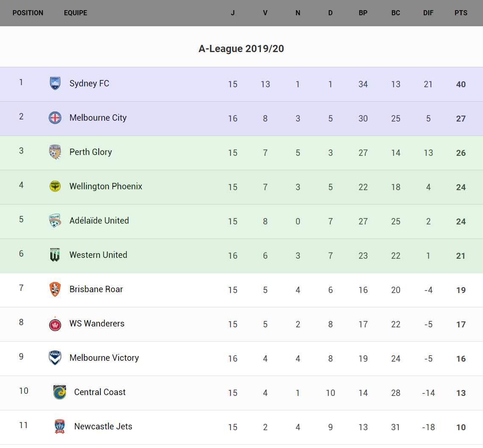The height and width of the screenshot is (448, 483).
Task: Click the WS Wanderers red logo
Action: pyautogui.click(x=55, y=324)
